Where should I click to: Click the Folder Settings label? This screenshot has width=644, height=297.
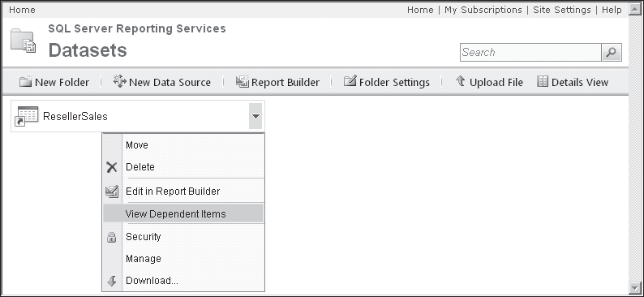tap(394, 83)
